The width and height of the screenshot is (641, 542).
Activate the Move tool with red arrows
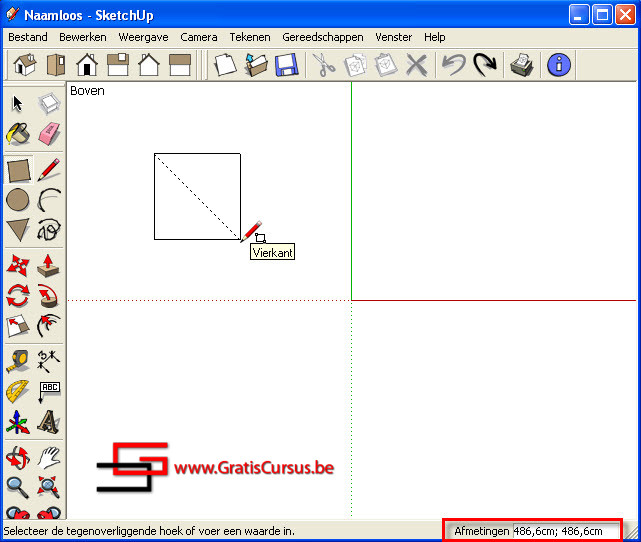(x=18, y=266)
